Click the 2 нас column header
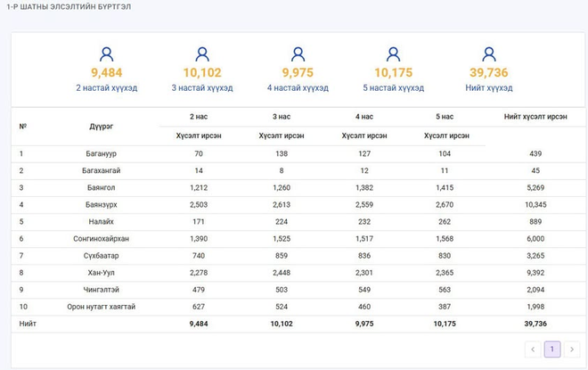This screenshot has width=588, height=370. pos(199,117)
